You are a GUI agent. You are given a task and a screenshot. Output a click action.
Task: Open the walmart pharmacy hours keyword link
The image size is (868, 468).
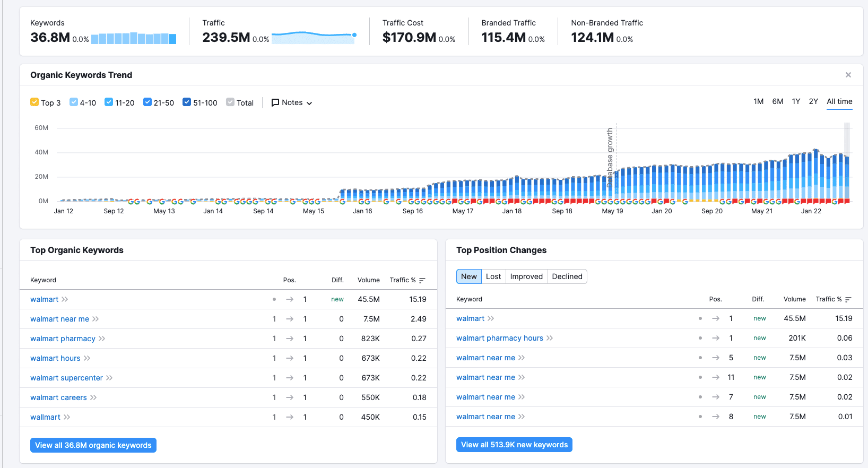(500, 338)
